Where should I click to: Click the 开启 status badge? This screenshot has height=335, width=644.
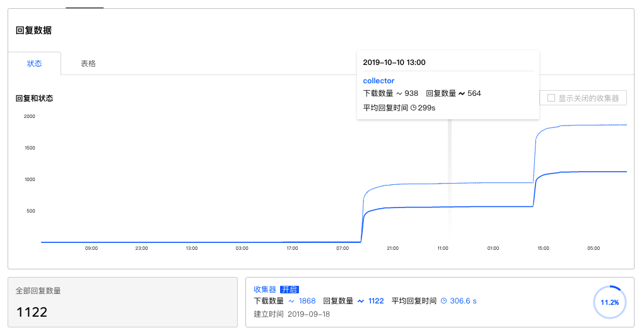(x=289, y=290)
